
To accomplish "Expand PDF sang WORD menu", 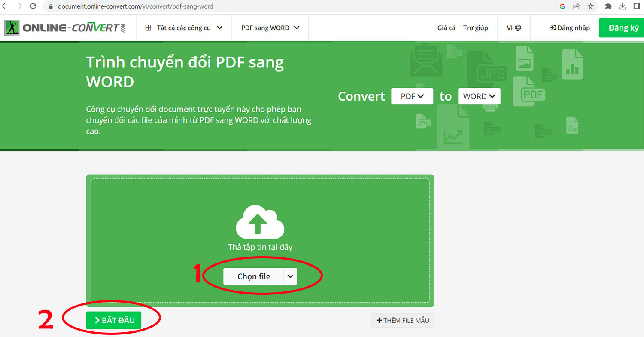I will [x=270, y=28].
